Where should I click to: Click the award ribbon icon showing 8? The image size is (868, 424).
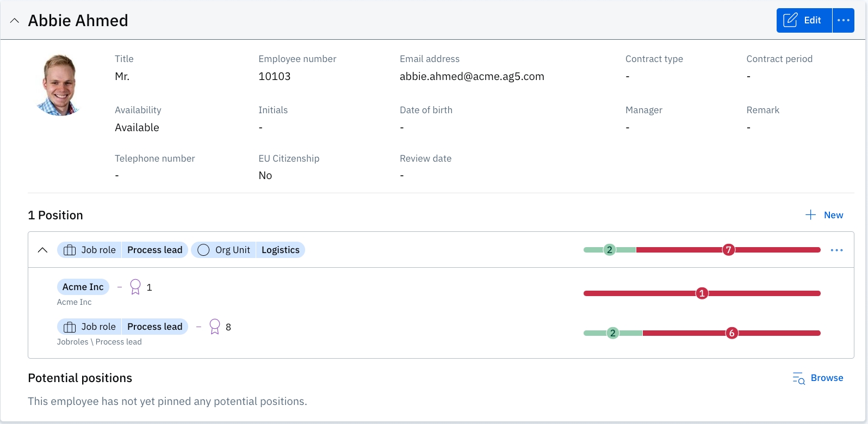tap(215, 327)
